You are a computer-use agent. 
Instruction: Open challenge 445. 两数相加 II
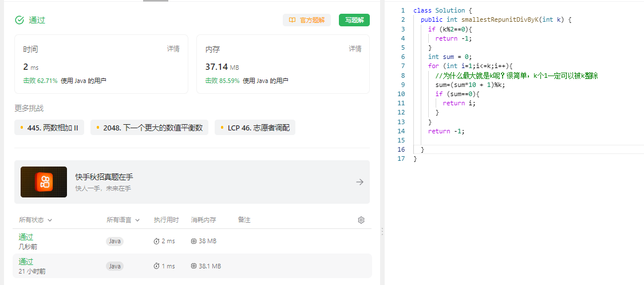click(x=49, y=128)
